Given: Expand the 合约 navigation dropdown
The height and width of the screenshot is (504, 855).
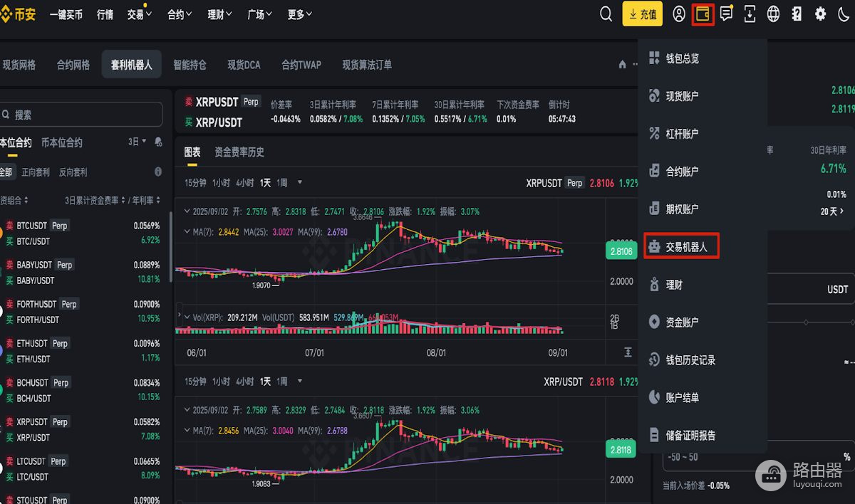Looking at the screenshot, I should pyautogui.click(x=180, y=14).
